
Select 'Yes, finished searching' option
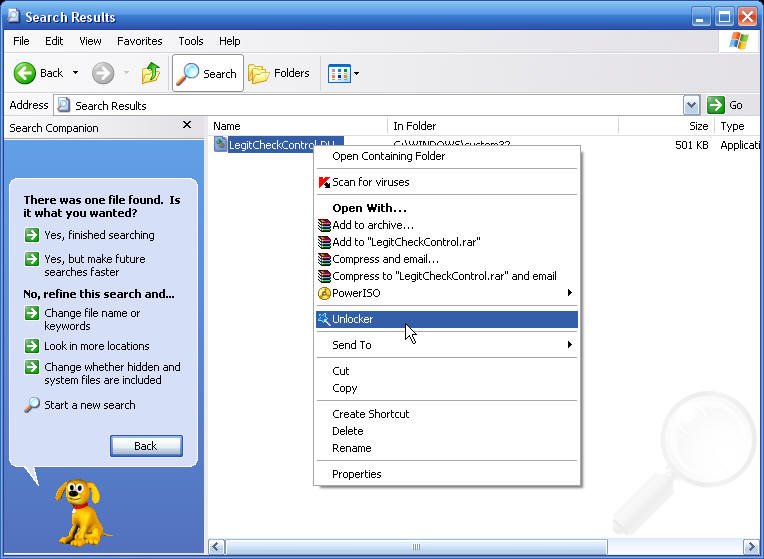point(99,235)
